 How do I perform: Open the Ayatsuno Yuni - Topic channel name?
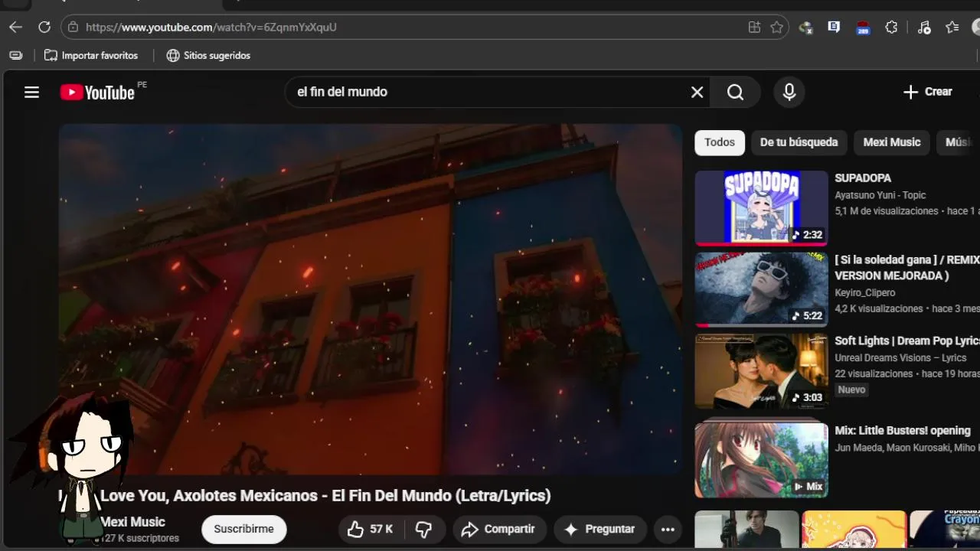pyautogui.click(x=880, y=195)
